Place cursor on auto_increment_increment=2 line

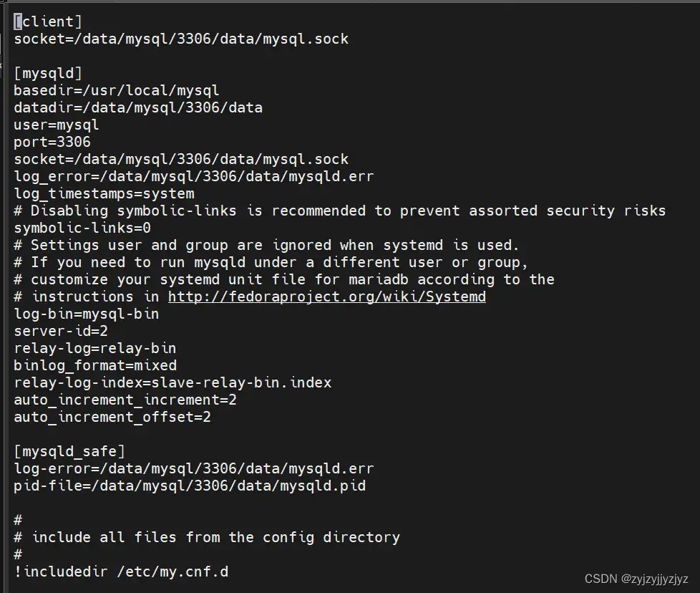click(125, 400)
